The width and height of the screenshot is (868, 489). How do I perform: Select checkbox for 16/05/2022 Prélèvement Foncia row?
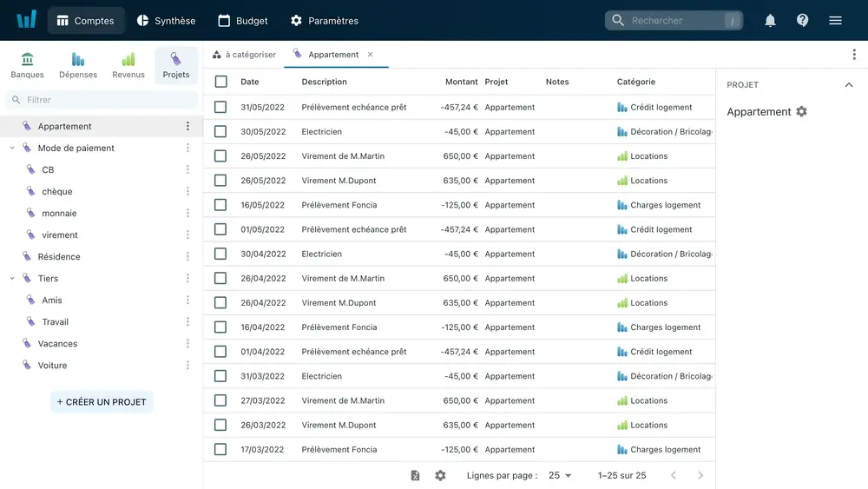[220, 206]
